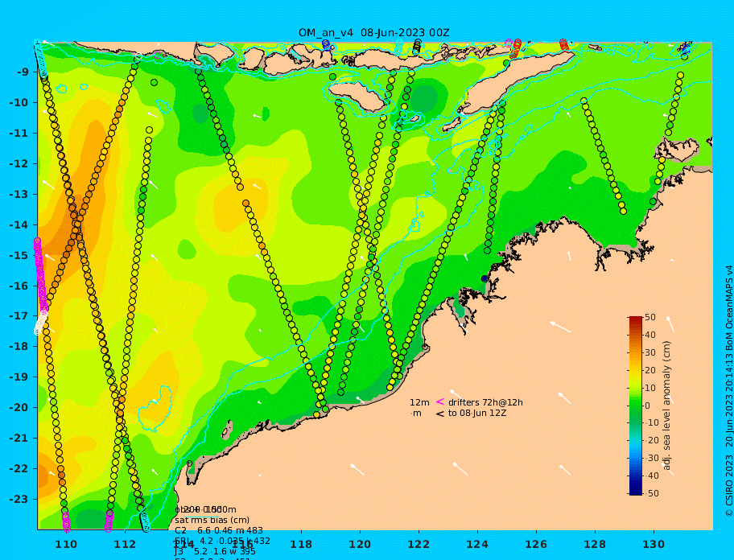Image resolution: width=734 pixels, height=560 pixels.
Task: Click latitude axis label "-9"
Action: [x=23, y=72]
